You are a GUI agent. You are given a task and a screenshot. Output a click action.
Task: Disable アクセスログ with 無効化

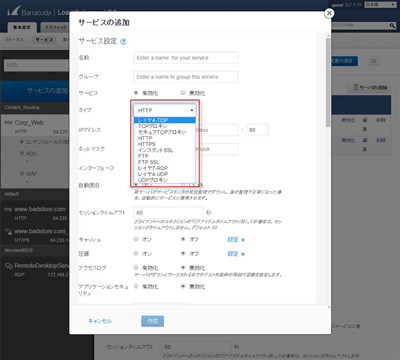[183, 267]
